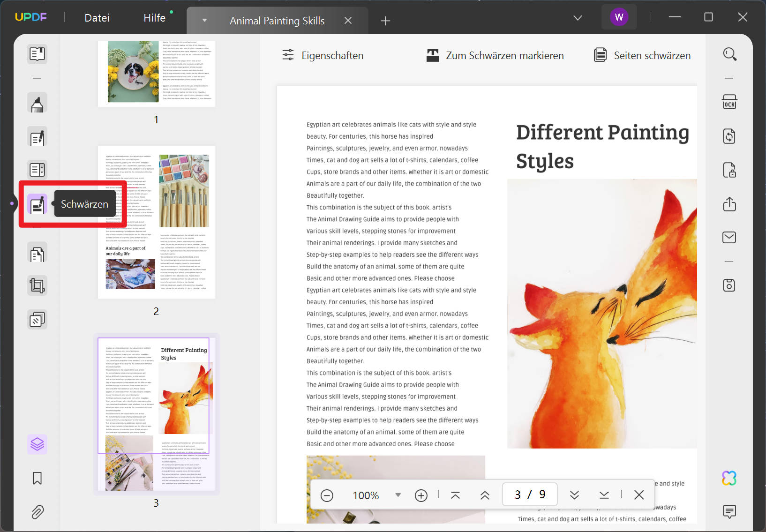This screenshot has height=532, width=766.
Task: Click the Different Painting Styles heading
Action: pos(602,147)
